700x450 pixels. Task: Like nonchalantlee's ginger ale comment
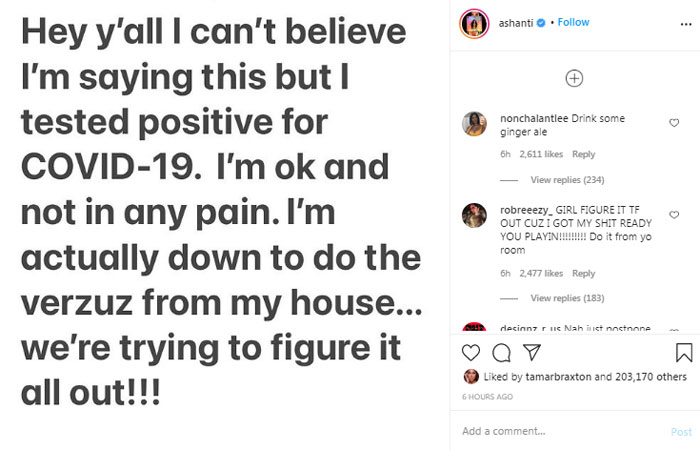673,123
